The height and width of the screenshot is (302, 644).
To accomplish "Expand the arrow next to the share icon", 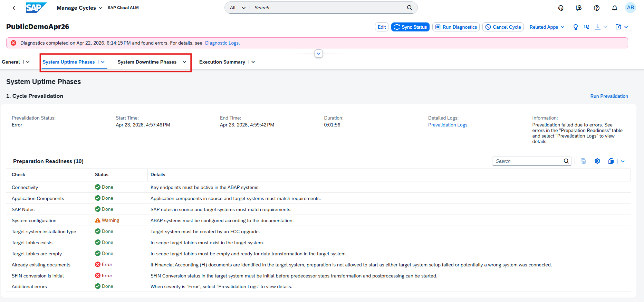I will [x=626, y=27].
